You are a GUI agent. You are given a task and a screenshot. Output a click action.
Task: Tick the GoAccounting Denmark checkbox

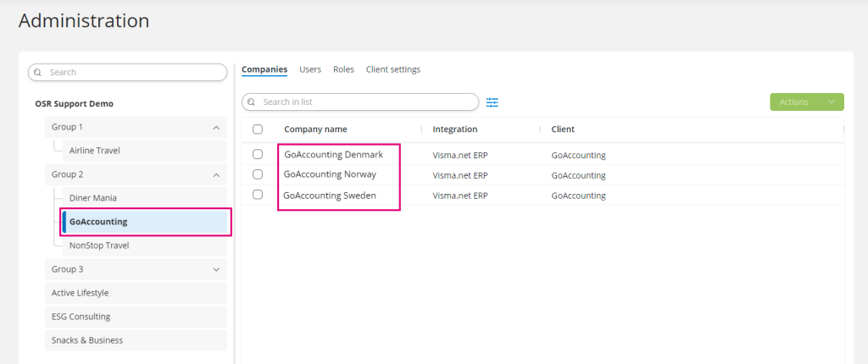click(x=258, y=154)
